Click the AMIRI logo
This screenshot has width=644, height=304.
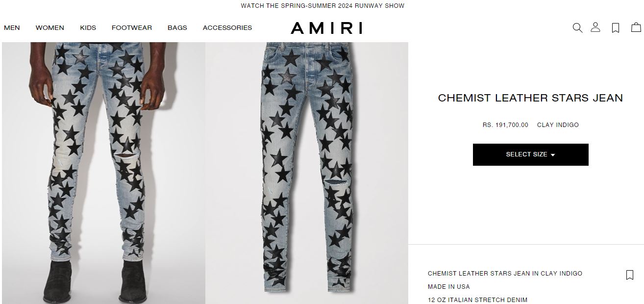326,28
